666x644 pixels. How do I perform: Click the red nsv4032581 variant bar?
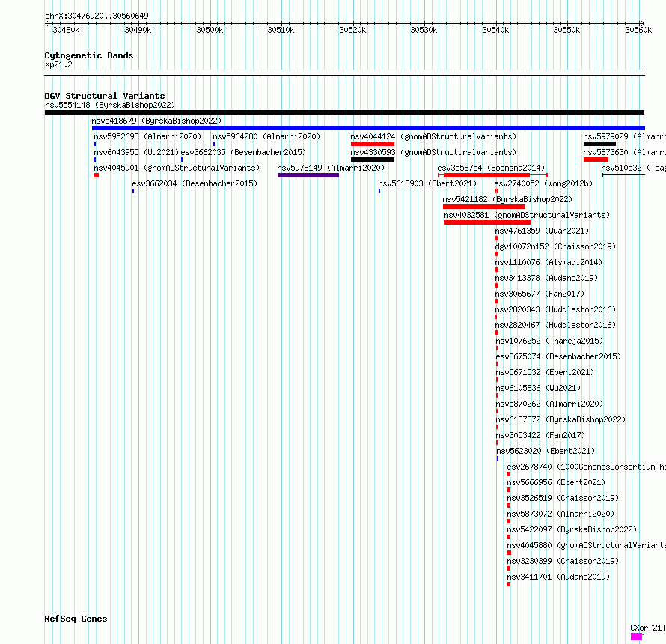click(x=487, y=222)
